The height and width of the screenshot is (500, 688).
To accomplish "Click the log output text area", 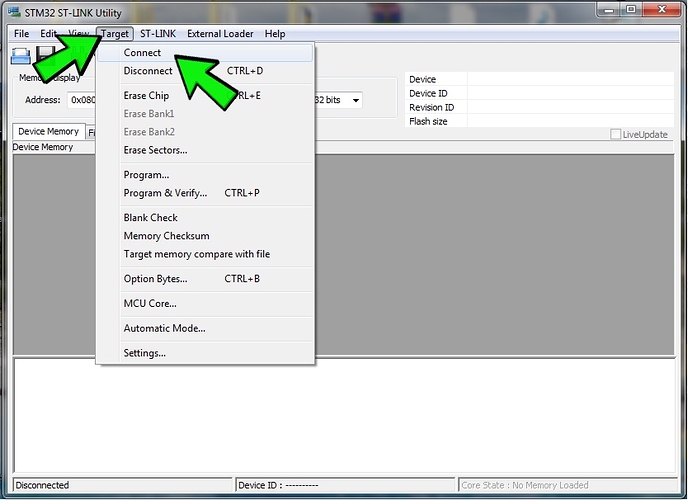I will click(x=344, y=415).
